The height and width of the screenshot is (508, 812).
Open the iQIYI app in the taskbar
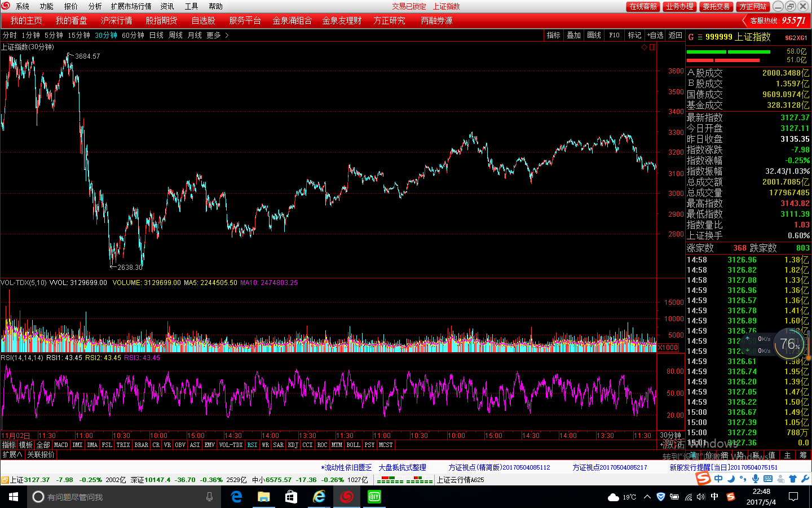coord(374,497)
